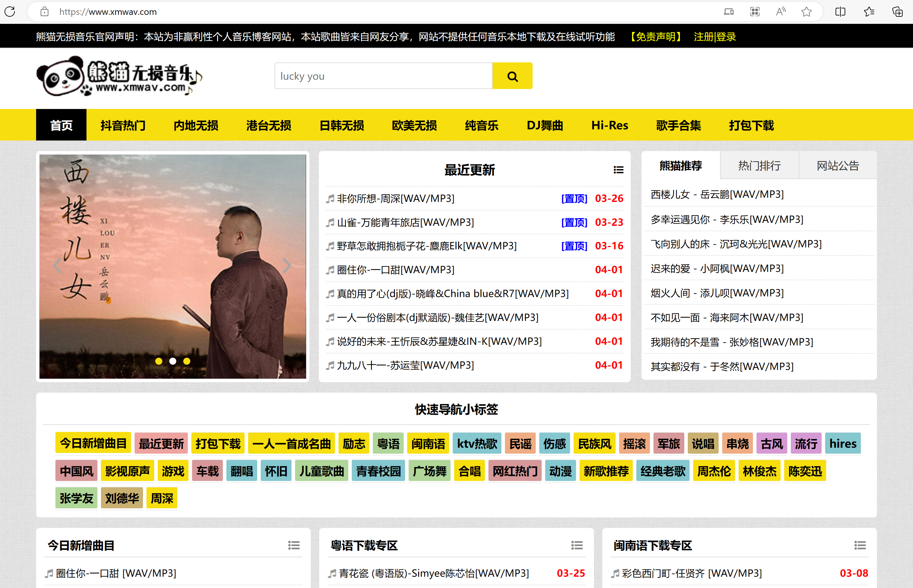Select the third carousel indicator dot
The width and height of the screenshot is (913, 588).
(187, 361)
